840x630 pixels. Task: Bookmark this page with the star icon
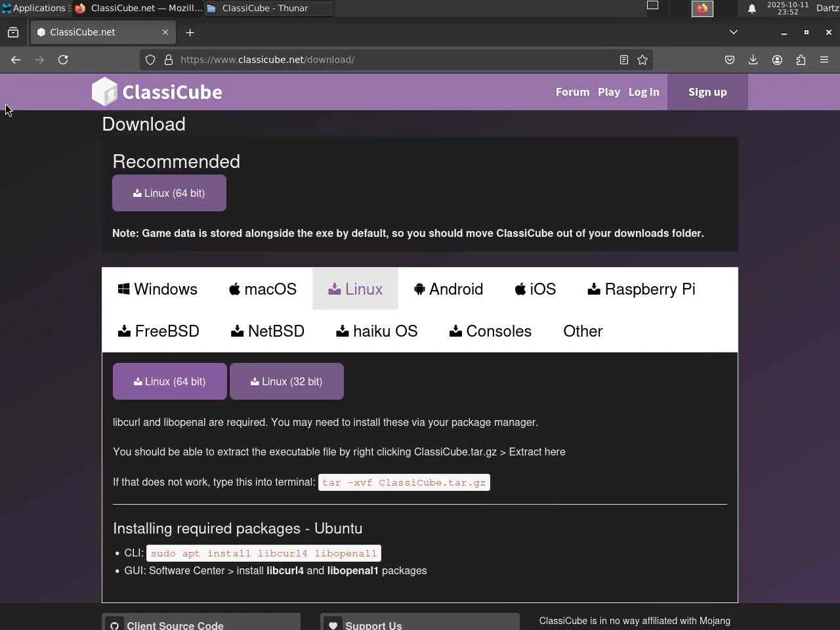point(642,60)
